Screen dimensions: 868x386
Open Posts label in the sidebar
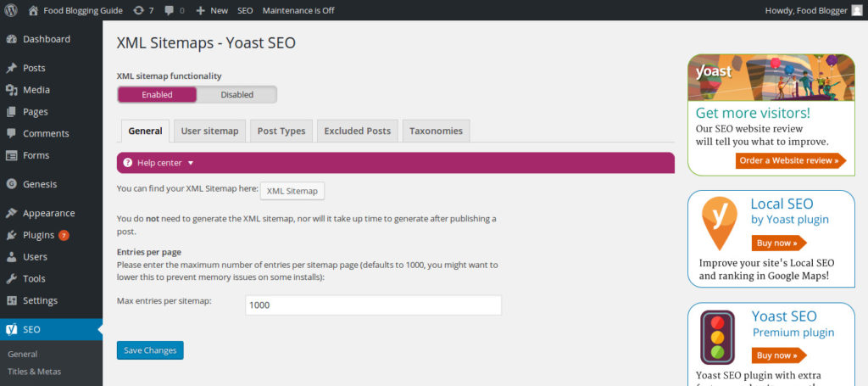(x=34, y=68)
